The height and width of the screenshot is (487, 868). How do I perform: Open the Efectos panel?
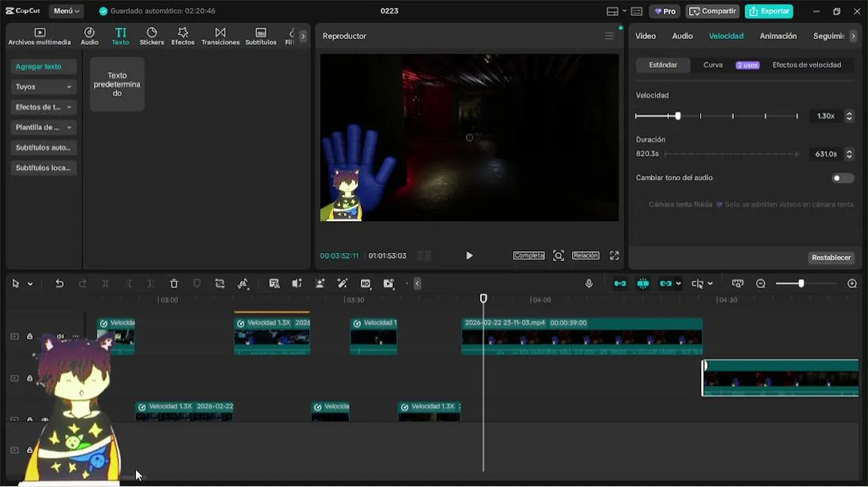[x=183, y=37]
